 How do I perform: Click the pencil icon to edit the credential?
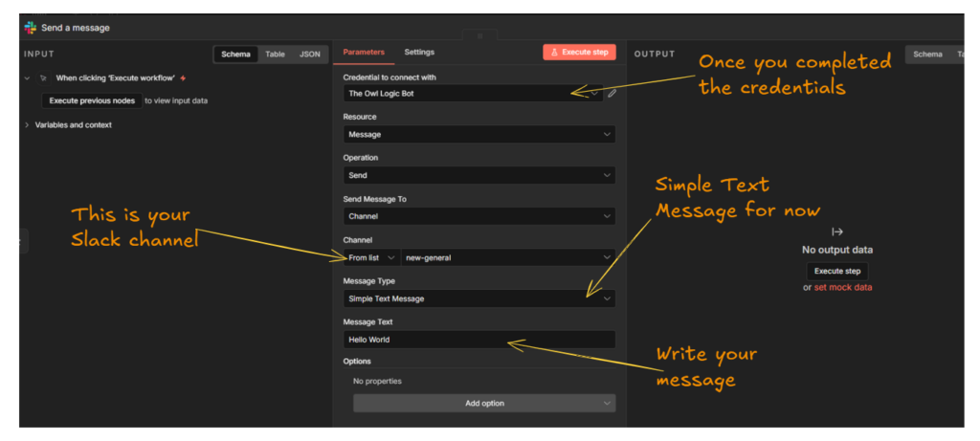pyautogui.click(x=612, y=93)
